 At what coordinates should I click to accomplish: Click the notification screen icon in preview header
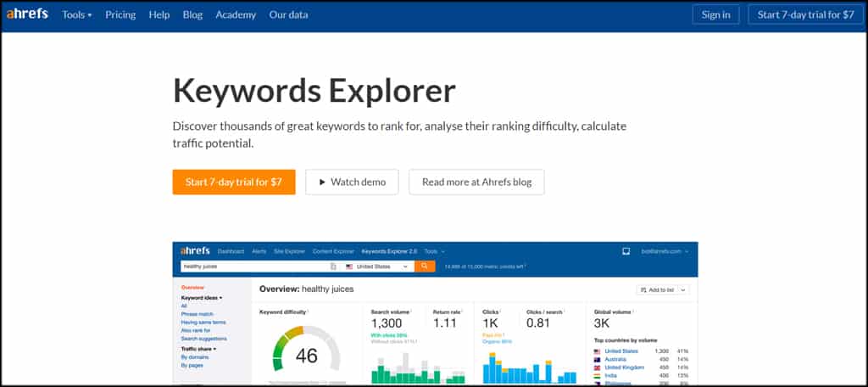[x=626, y=251]
